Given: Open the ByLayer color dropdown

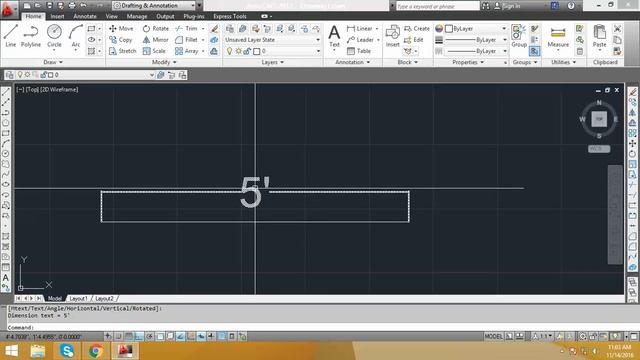Looking at the screenshot, I should coord(476,29).
